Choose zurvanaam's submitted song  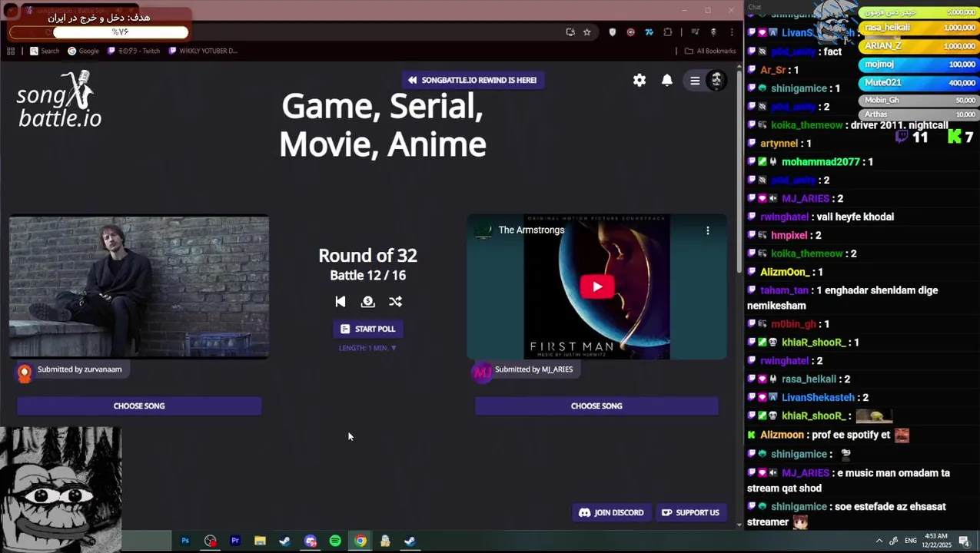(139, 406)
